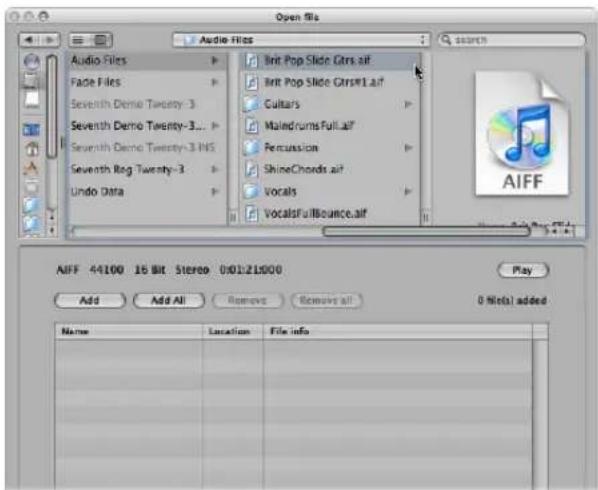This screenshot has height=490, width=598.
Task: Click the magnifier icon in search box
Action: pyautogui.click(x=446, y=40)
